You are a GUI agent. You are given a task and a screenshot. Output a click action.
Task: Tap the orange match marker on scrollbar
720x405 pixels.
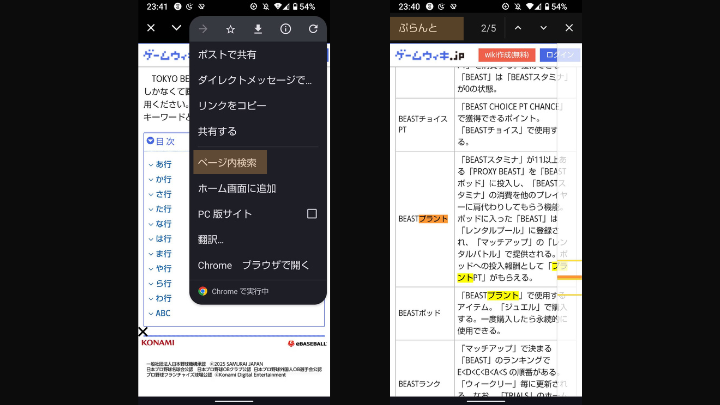click(569, 277)
